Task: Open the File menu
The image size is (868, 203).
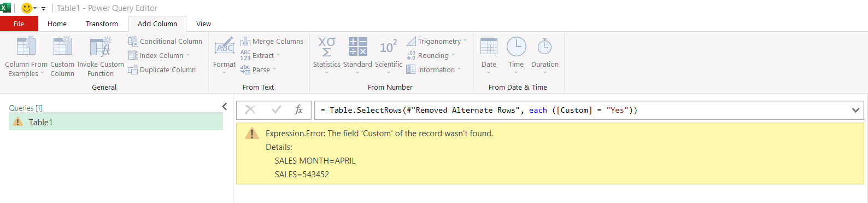Action: [19, 24]
